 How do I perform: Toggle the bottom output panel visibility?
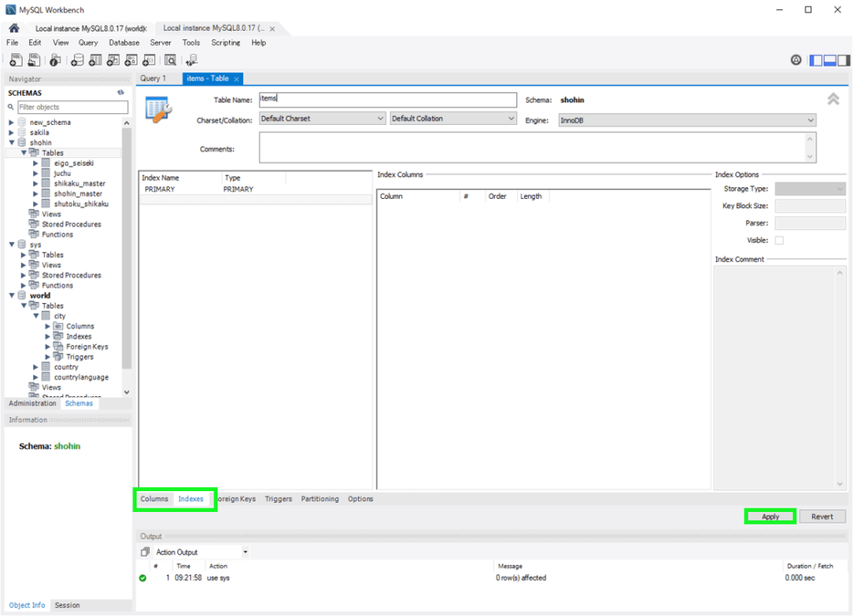(x=831, y=60)
